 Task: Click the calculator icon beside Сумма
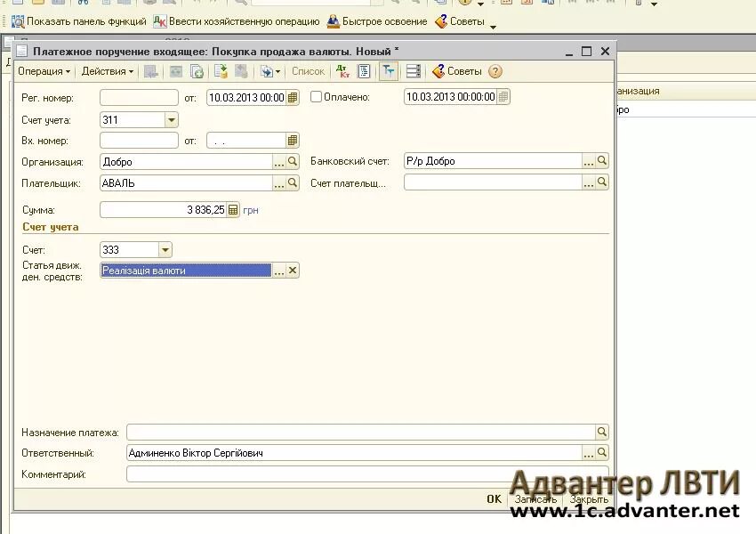pos(233,210)
